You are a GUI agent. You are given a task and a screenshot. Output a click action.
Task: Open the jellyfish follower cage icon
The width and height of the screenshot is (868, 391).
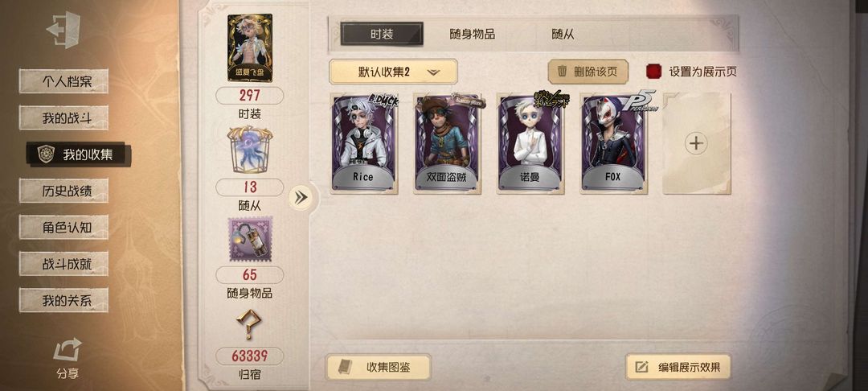coord(250,150)
